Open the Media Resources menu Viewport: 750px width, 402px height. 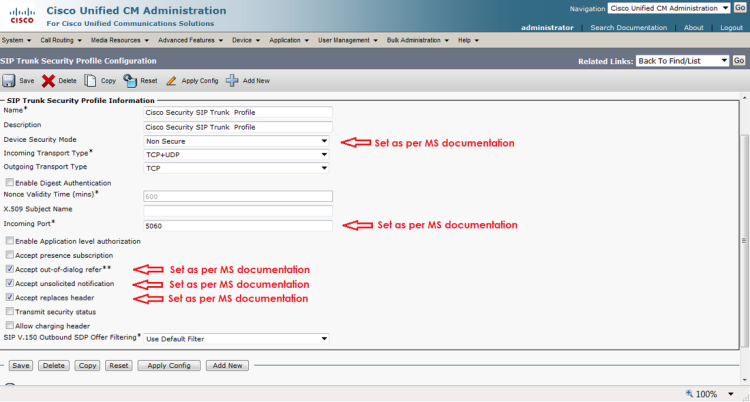[120, 40]
